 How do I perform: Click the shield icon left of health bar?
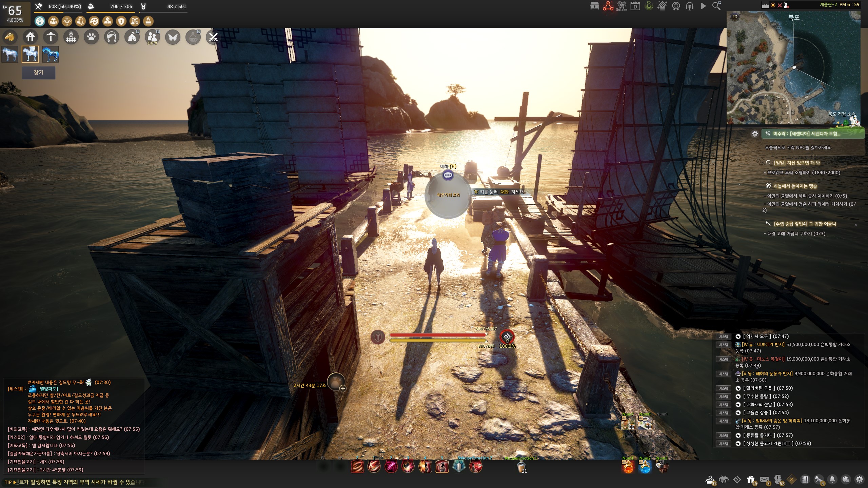[x=378, y=337]
